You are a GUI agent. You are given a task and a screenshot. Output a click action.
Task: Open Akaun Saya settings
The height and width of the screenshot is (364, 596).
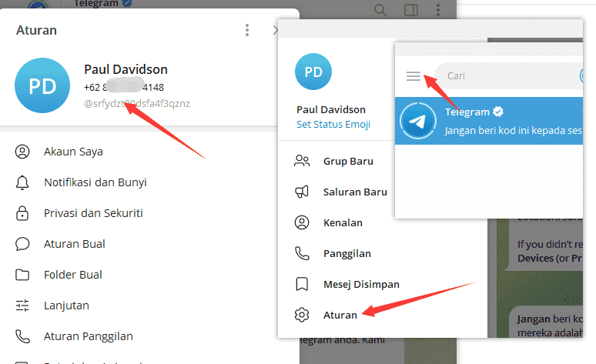tap(73, 152)
